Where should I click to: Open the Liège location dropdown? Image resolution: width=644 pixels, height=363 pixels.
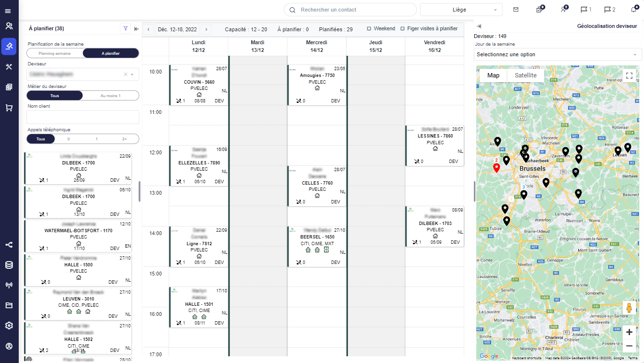tap(461, 10)
